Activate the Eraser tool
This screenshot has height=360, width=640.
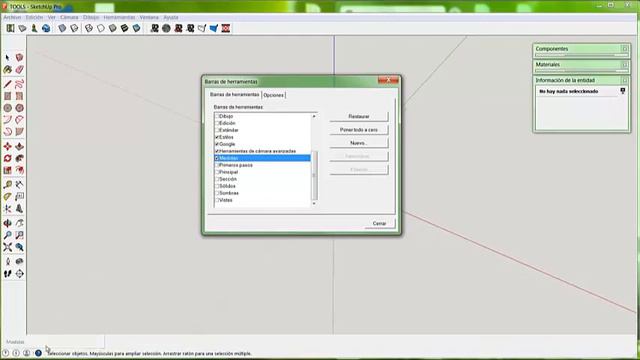pyautogui.click(x=19, y=70)
